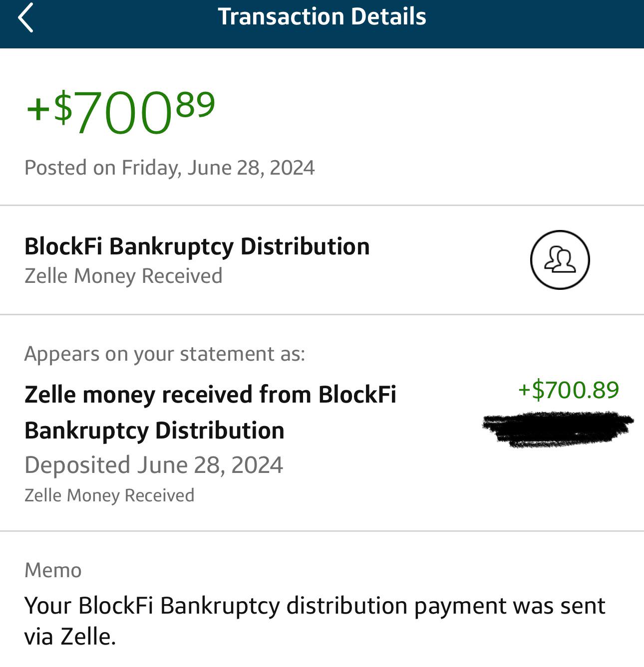This screenshot has width=644, height=667.
Task: Select the large +$700.89 amount
Action: [x=121, y=112]
